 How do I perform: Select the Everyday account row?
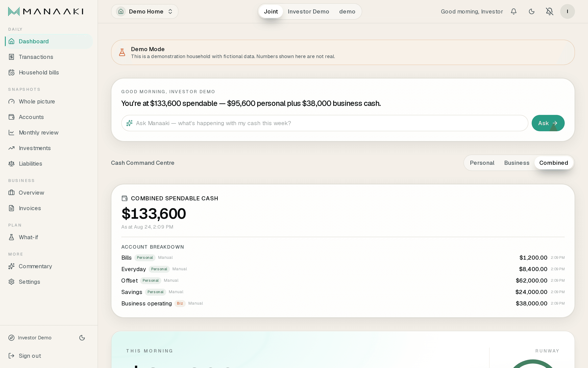tap(343, 269)
